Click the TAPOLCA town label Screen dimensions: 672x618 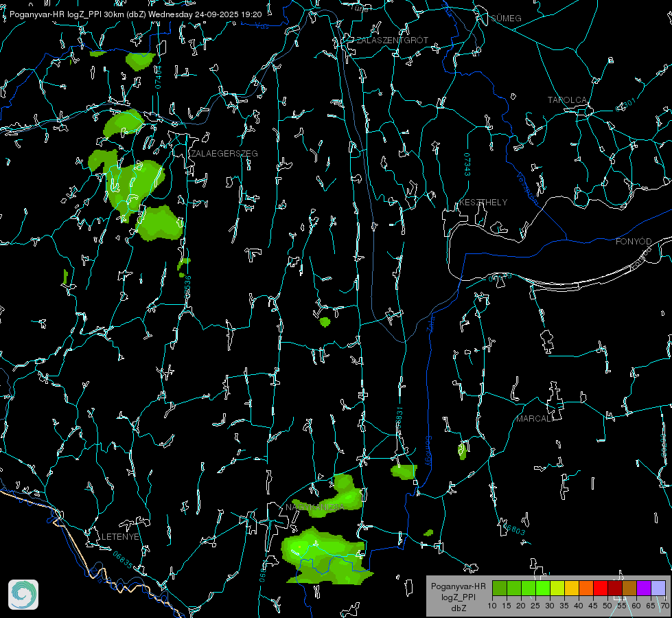[x=567, y=100]
